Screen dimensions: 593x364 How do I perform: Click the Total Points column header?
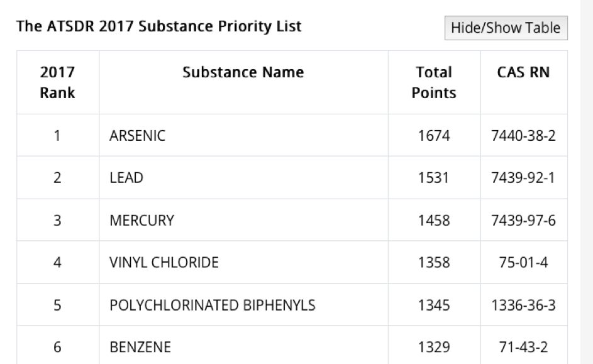[x=434, y=82]
